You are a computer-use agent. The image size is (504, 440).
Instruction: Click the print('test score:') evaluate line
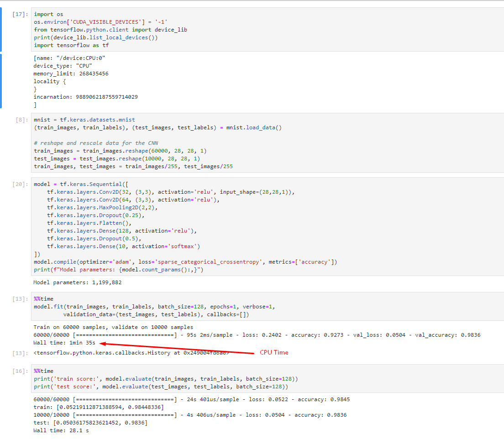161,387
